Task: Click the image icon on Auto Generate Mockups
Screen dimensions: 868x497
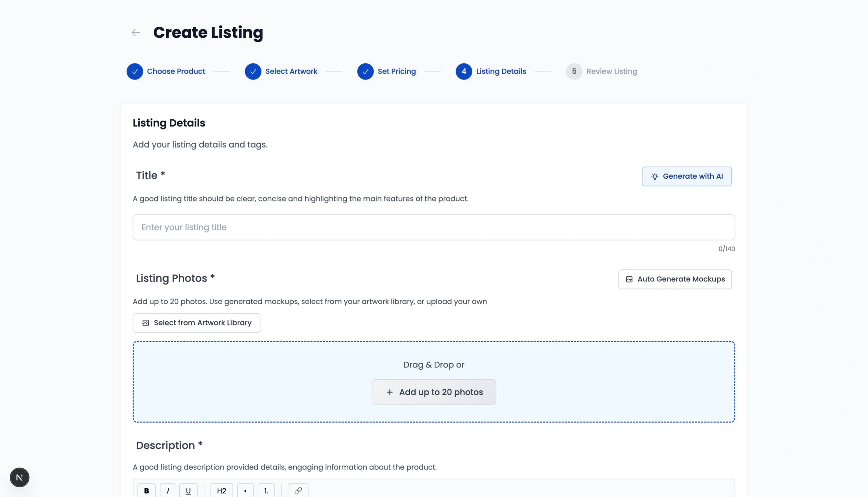Action: [x=630, y=279]
